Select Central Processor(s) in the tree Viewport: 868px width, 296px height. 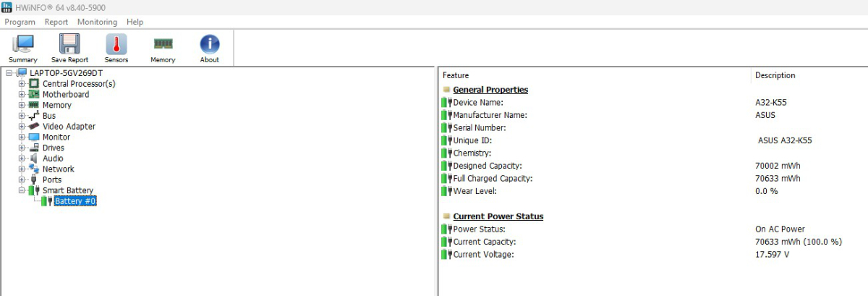[78, 84]
